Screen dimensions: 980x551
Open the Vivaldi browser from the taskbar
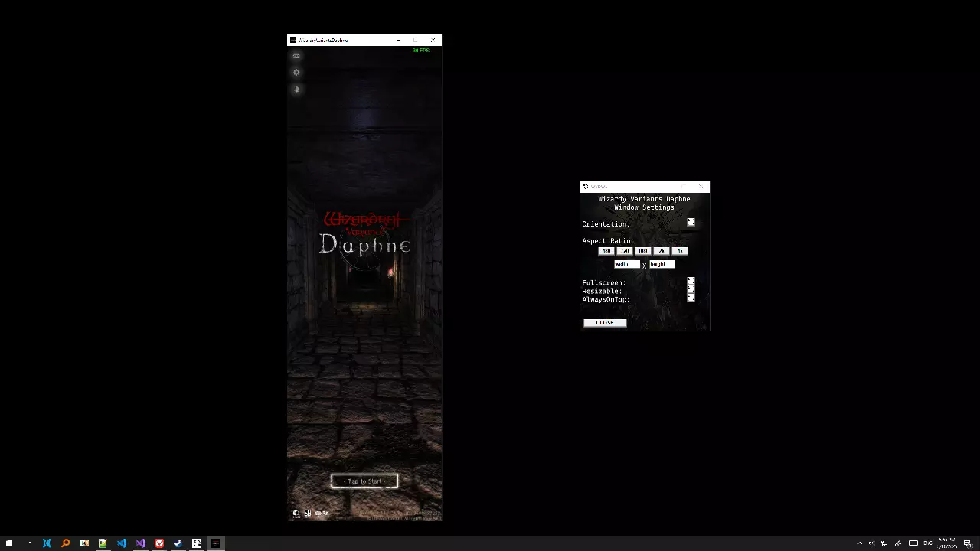point(159,543)
